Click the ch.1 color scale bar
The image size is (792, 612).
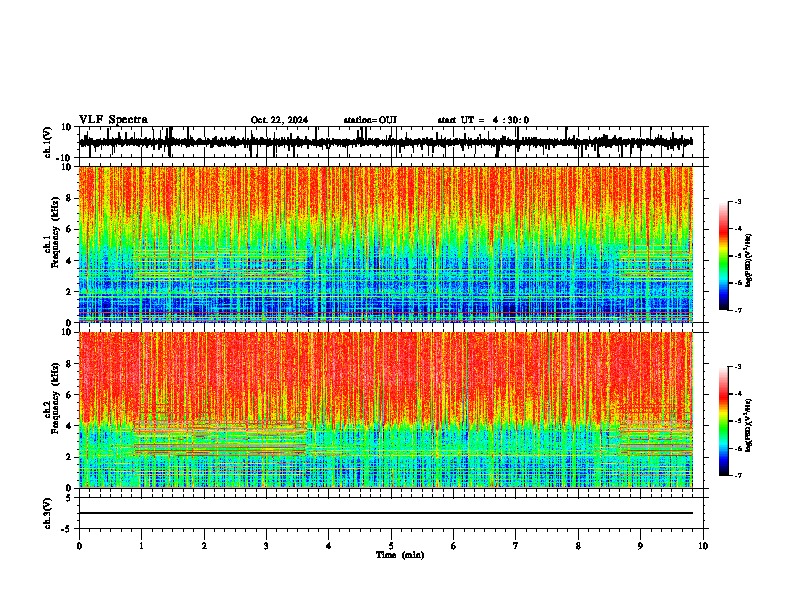(724, 256)
